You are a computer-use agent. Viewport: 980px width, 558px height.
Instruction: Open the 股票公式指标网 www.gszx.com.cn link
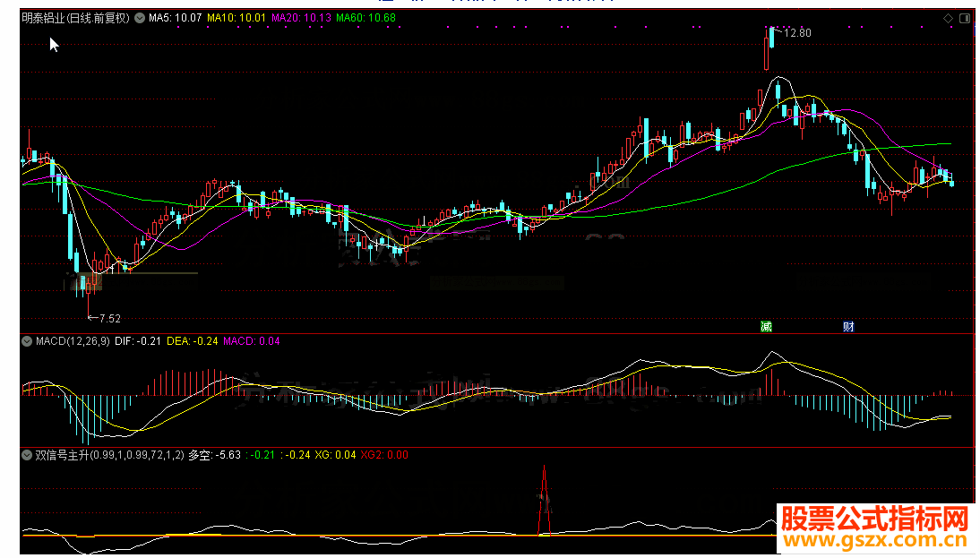pos(875,528)
